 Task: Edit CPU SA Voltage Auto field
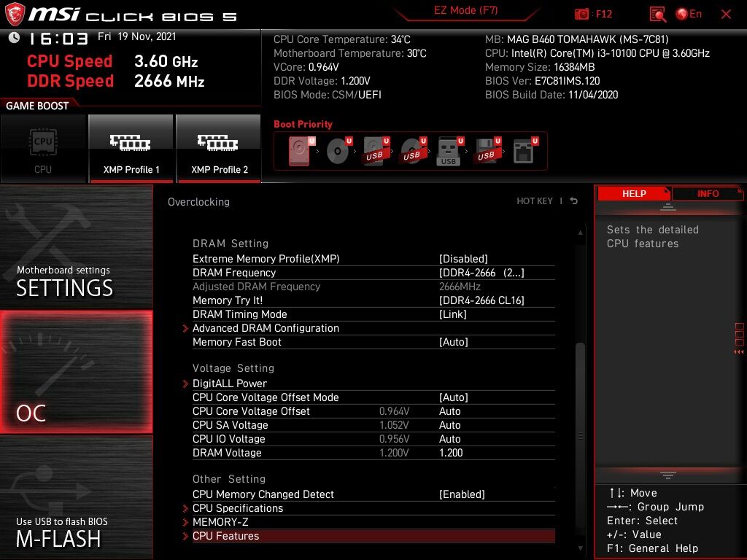tap(449, 425)
